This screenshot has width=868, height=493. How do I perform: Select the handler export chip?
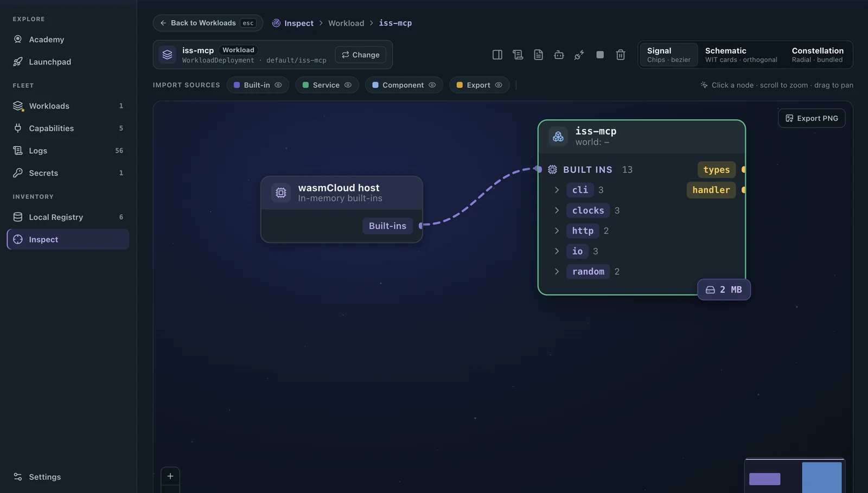[x=711, y=190]
